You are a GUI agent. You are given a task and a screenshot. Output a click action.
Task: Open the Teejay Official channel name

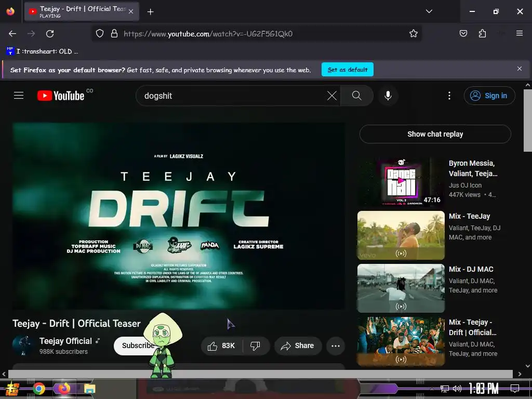point(65,341)
